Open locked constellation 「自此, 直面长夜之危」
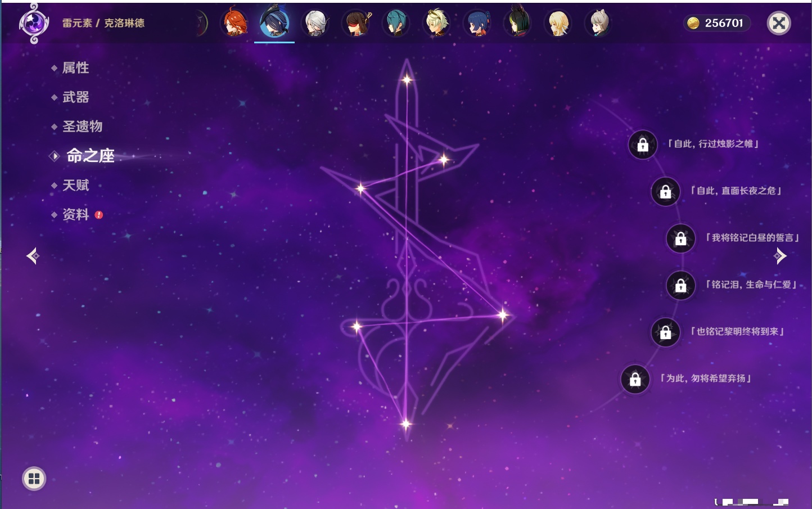 pyautogui.click(x=665, y=192)
